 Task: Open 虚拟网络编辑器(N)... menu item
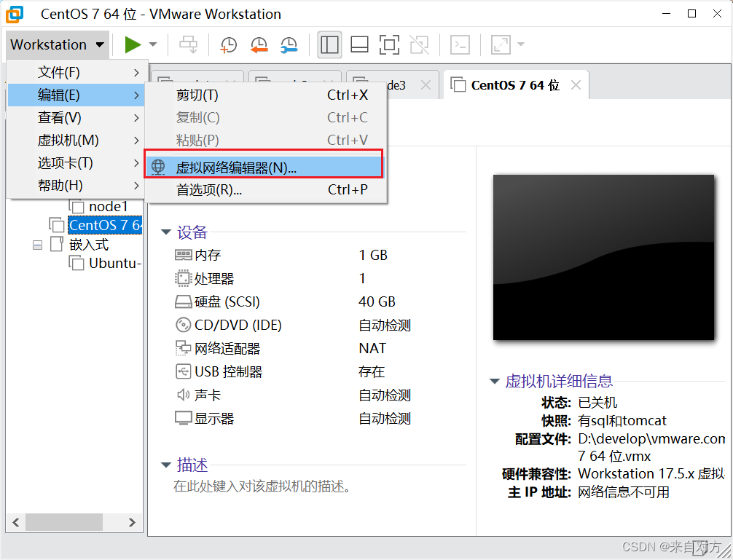264,167
